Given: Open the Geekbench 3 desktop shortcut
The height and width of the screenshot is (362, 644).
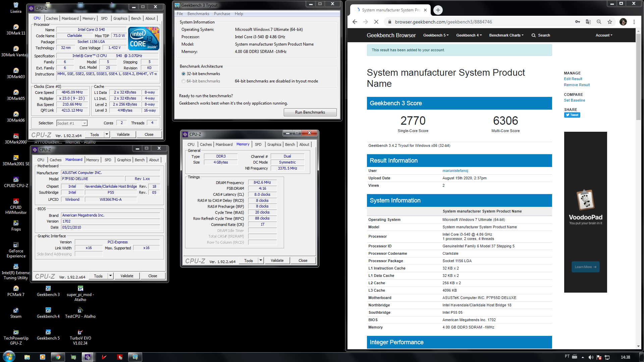Looking at the screenshot, I should (x=48, y=291).
